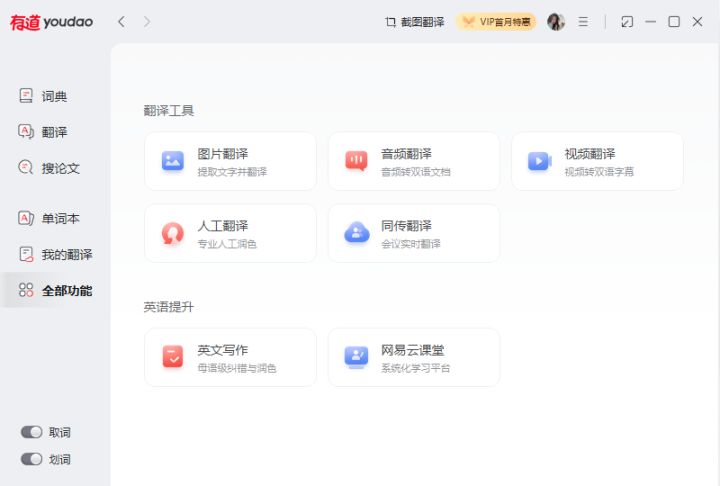Open the 视频翻译 video translation icon

tap(540, 161)
